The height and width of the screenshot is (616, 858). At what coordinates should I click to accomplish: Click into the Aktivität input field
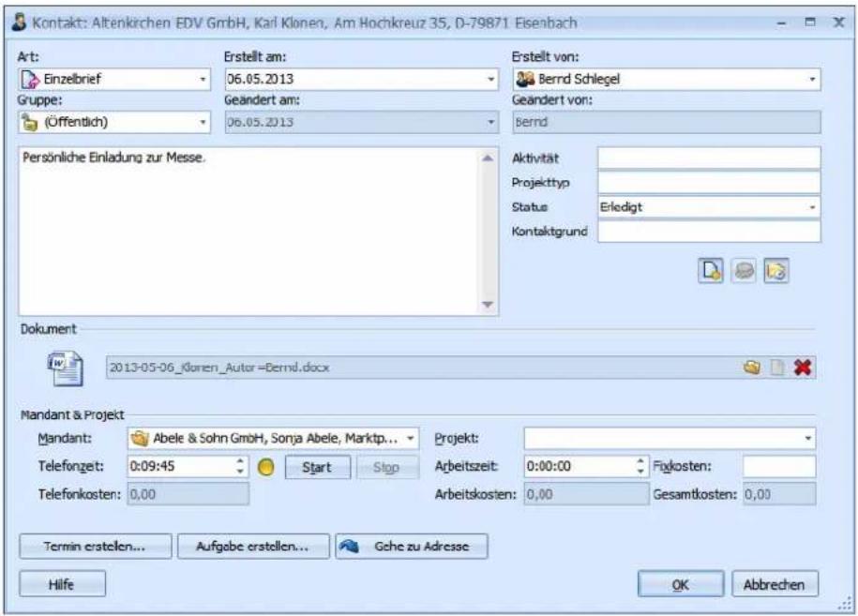(x=709, y=158)
